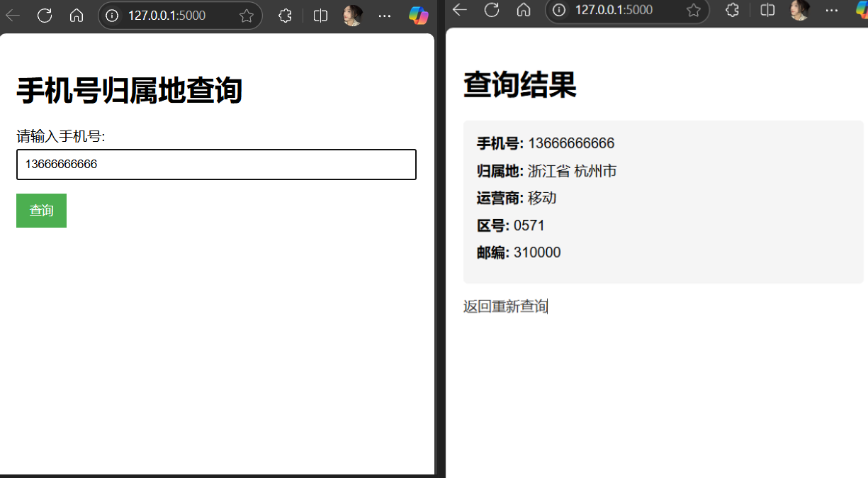Go to home page in left browser window
The width and height of the screenshot is (868, 478).
pyautogui.click(x=77, y=16)
